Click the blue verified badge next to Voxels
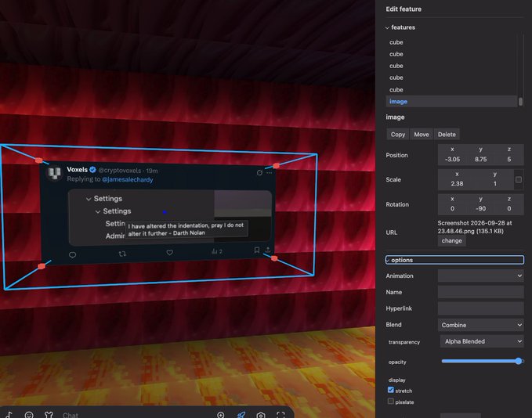The height and width of the screenshot is (418, 532). pyautogui.click(x=92, y=170)
